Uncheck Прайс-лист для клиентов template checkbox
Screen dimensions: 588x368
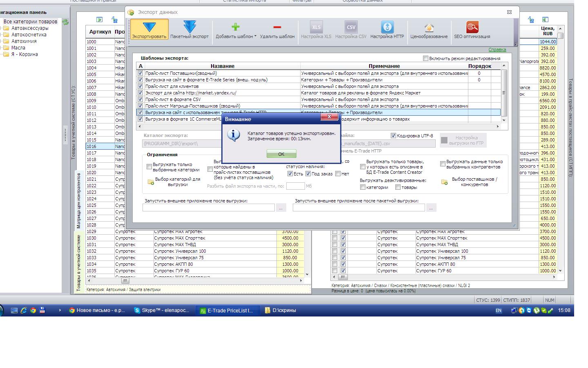tap(140, 86)
